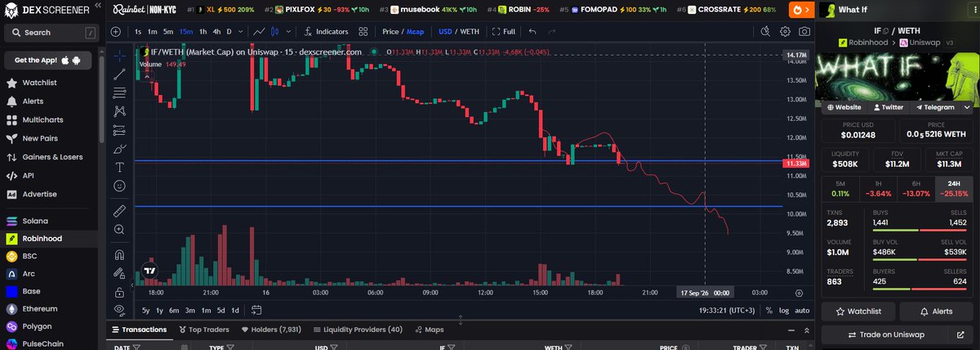Open the token Website link
The image size is (980, 350).
[844, 107]
